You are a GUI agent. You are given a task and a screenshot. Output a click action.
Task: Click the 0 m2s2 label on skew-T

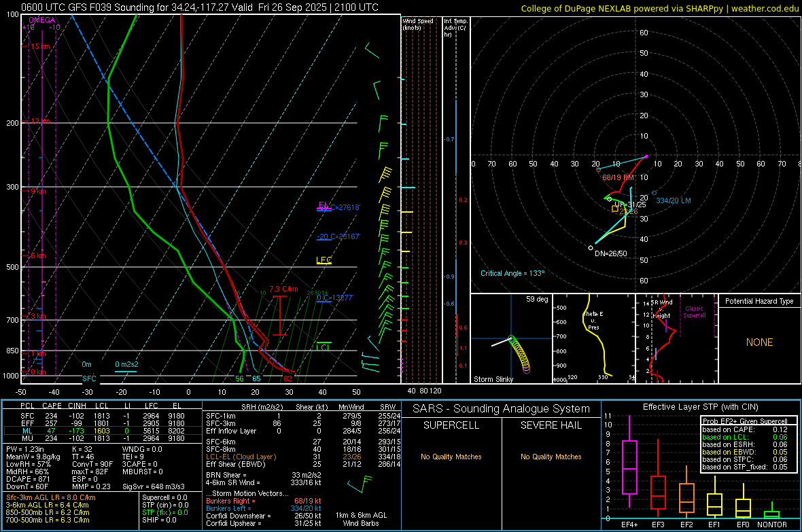tap(126, 364)
